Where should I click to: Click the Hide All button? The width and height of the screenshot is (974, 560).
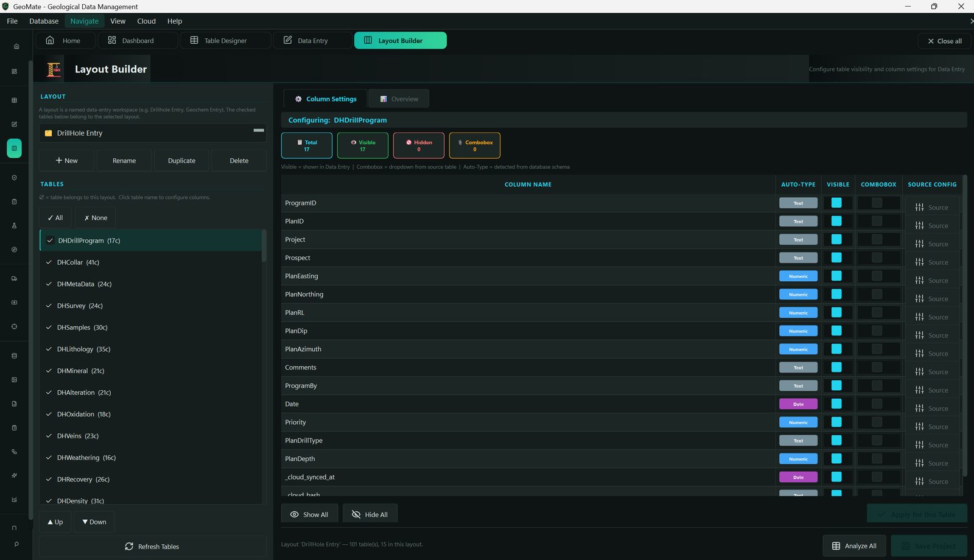(370, 514)
